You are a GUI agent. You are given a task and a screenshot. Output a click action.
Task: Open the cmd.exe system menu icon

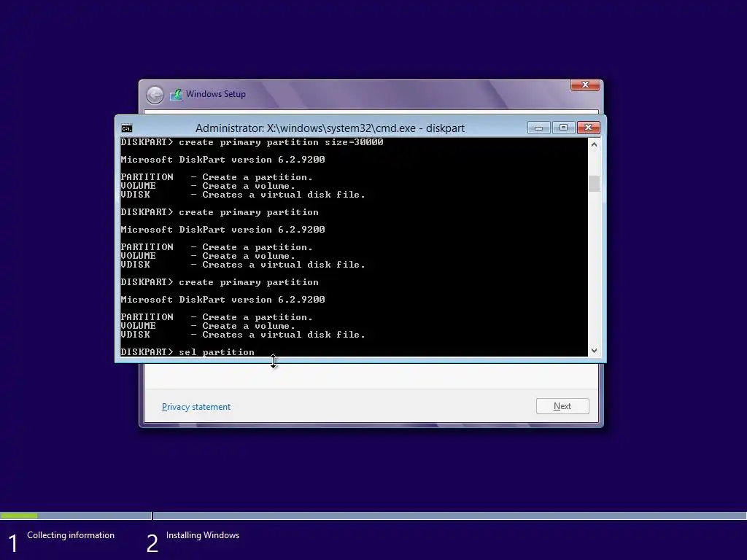point(127,128)
